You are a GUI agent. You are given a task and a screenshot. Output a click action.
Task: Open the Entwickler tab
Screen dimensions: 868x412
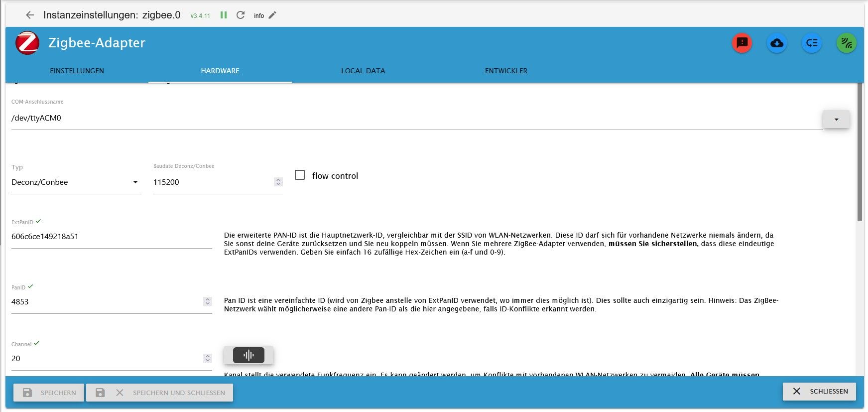506,71
